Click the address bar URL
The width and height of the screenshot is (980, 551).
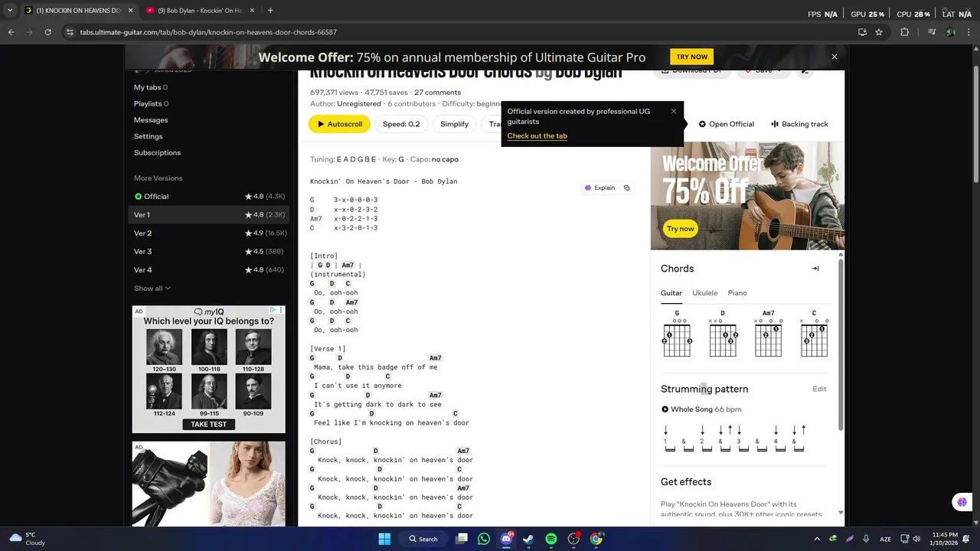click(x=208, y=32)
